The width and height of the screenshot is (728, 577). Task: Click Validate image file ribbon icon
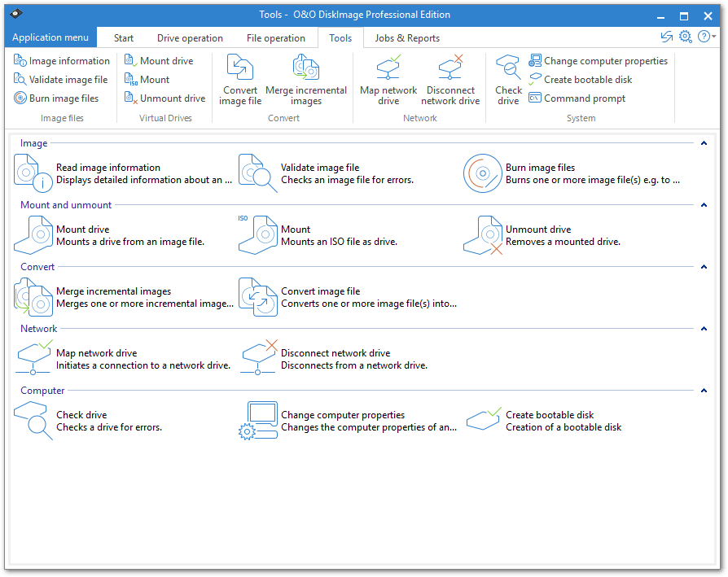pyautogui.click(x=20, y=79)
